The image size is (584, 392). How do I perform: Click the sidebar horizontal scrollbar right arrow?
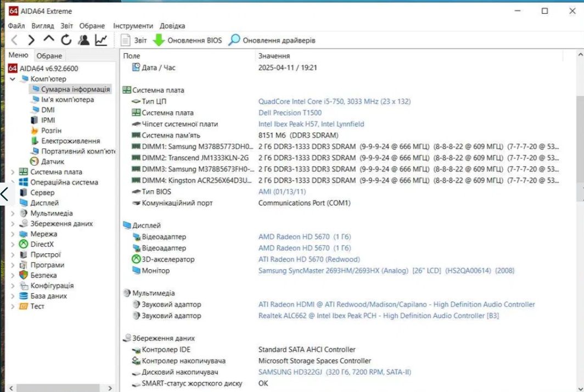point(110,388)
